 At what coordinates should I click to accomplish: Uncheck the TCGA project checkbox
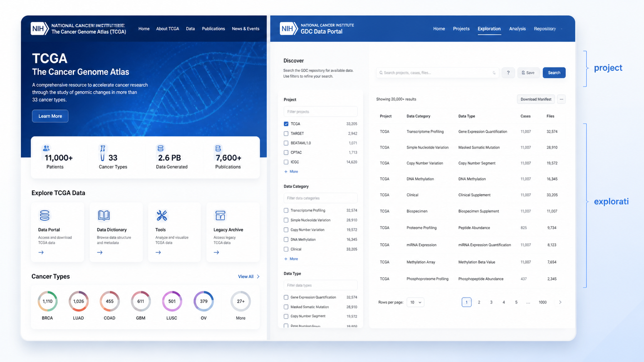point(286,124)
